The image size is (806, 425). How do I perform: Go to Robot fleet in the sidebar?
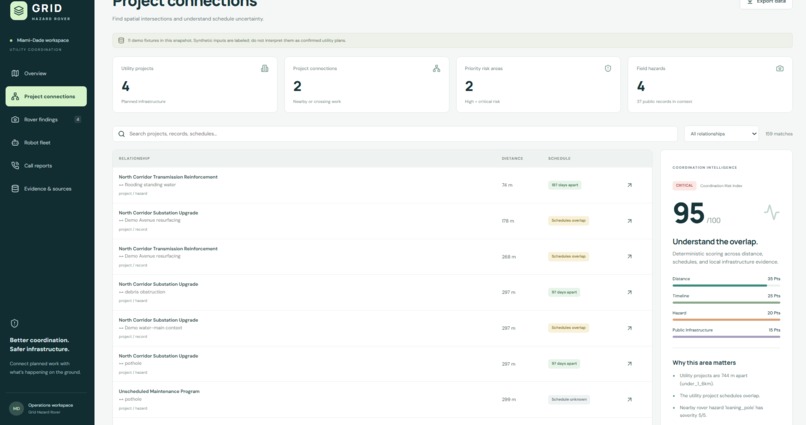[x=46, y=142]
